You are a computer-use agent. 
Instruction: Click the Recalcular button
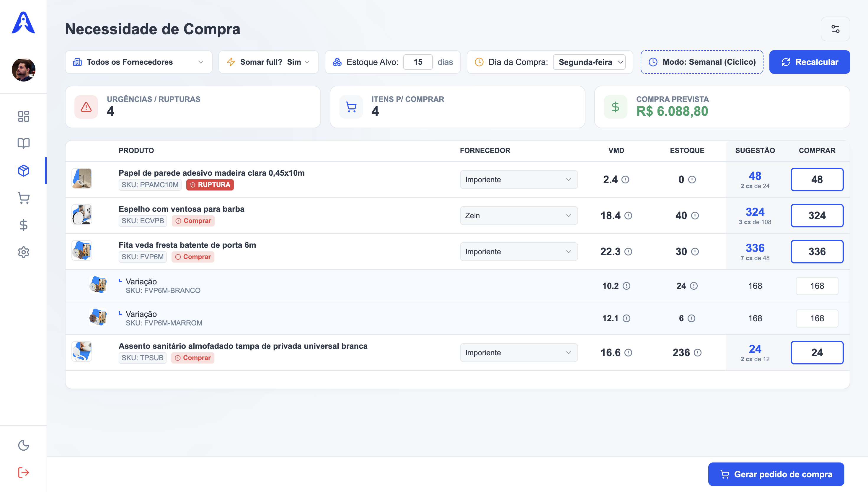[x=810, y=62]
